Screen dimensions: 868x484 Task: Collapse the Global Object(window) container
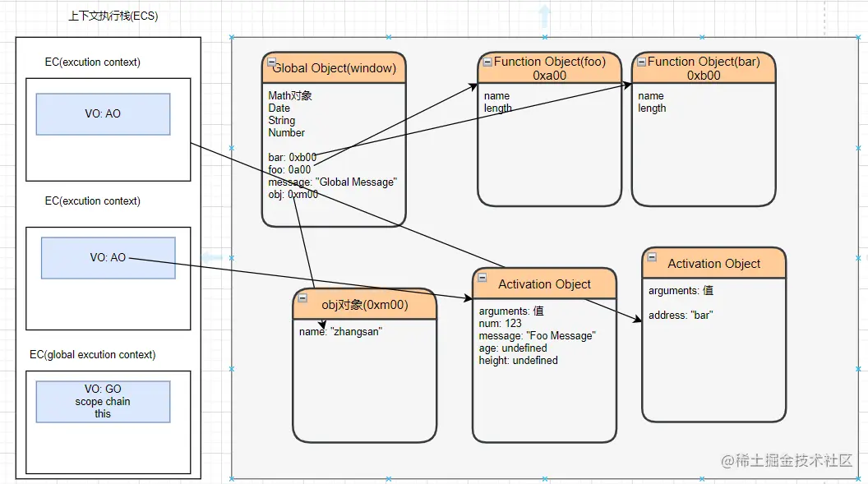[x=271, y=62]
